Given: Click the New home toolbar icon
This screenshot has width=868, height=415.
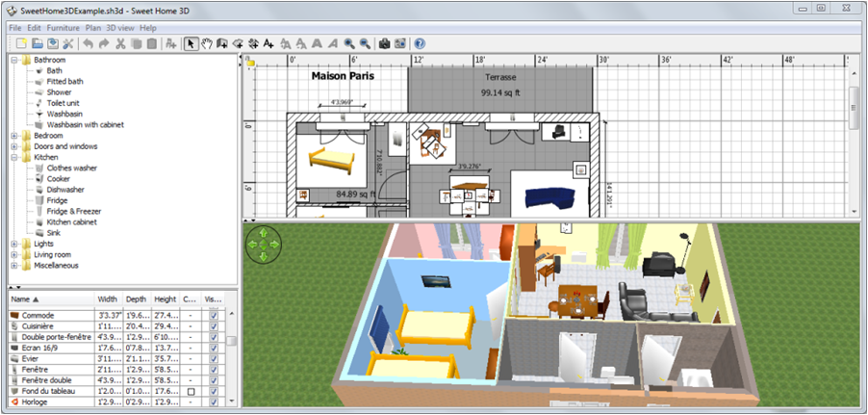Looking at the screenshot, I should click(x=21, y=43).
